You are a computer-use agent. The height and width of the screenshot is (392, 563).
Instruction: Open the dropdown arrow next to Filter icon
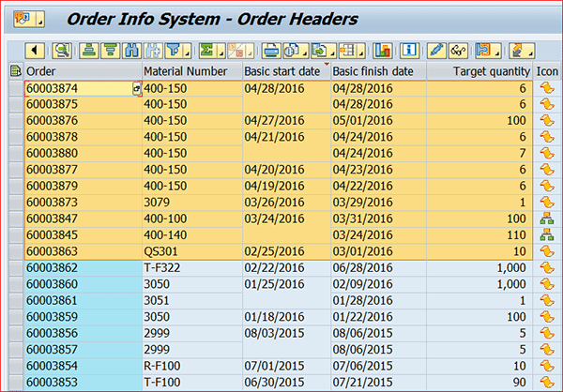click(x=183, y=53)
